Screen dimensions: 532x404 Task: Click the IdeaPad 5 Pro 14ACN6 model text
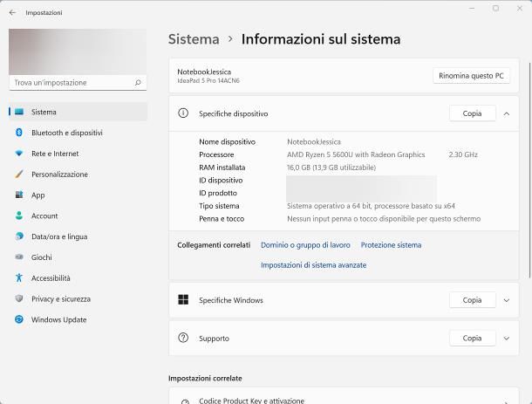point(208,81)
